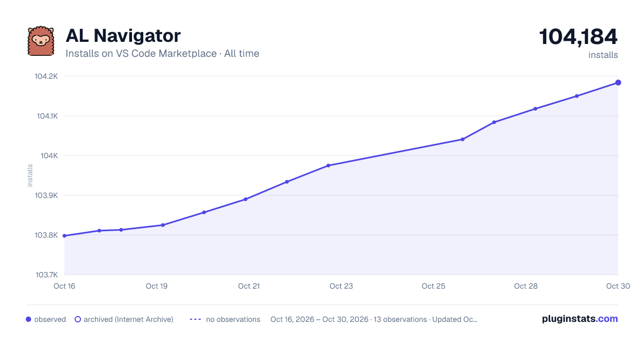Click the AL Navigator title text
Image resolution: width=644 pixels, height=338 pixels.
pyautogui.click(x=123, y=35)
